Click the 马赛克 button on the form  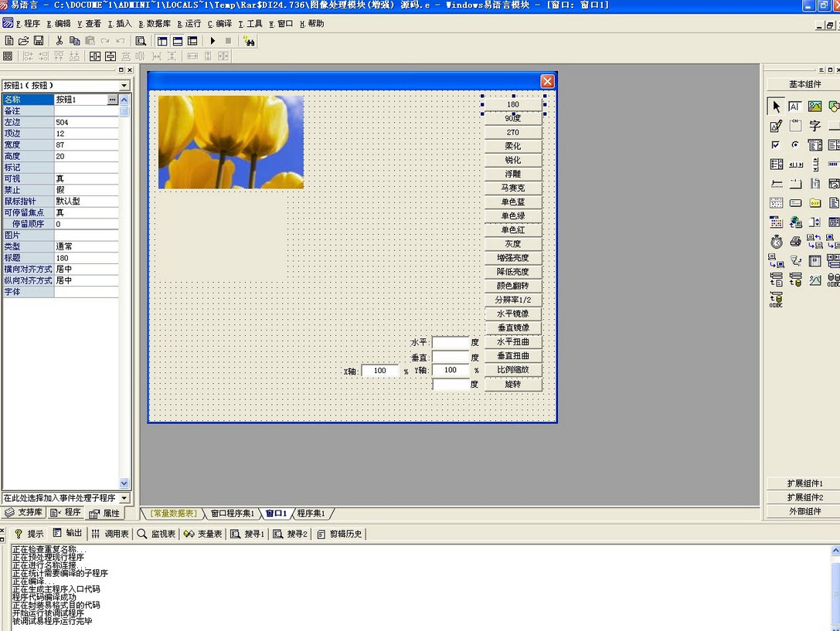tap(513, 188)
